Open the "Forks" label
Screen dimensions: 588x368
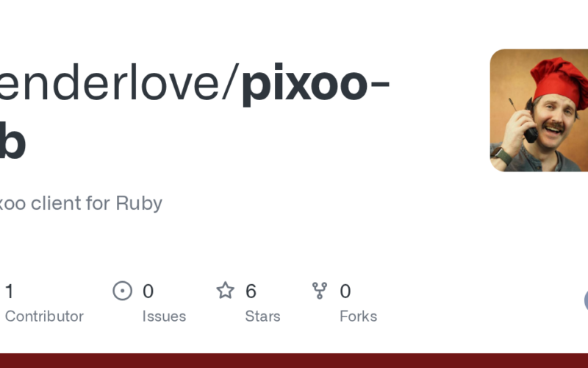click(358, 316)
